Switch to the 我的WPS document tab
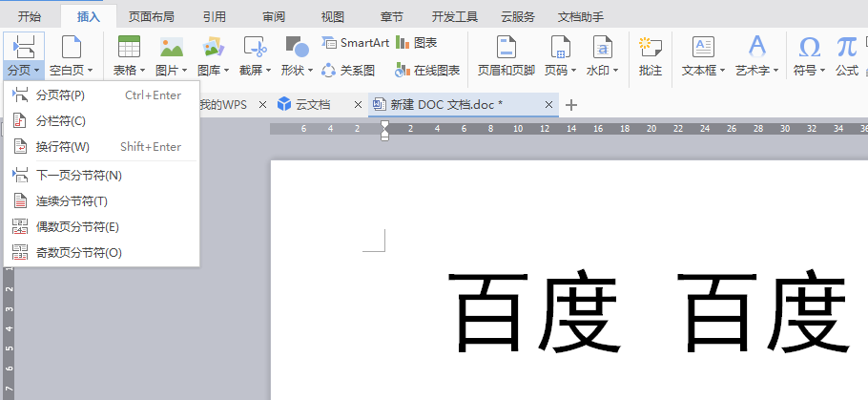Screen dimensions: 868x400 (223, 104)
